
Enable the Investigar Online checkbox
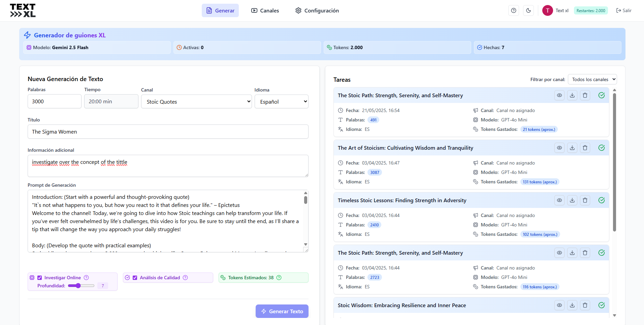click(40, 278)
